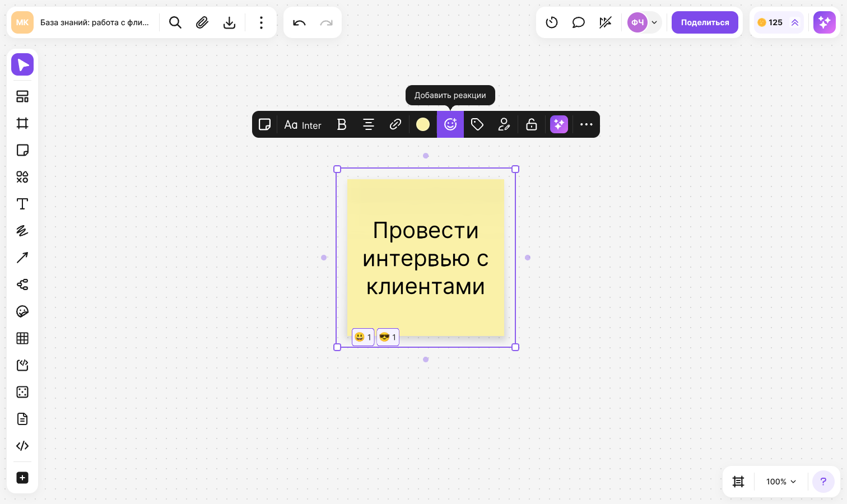The image size is (847, 504).
Task: Download or export the board
Action: [229, 22]
